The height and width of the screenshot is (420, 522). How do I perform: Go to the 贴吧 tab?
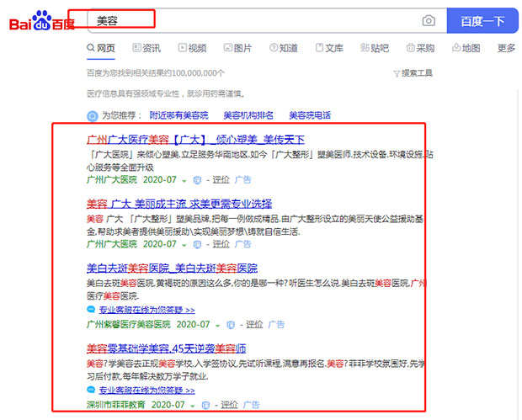pyautogui.click(x=375, y=48)
